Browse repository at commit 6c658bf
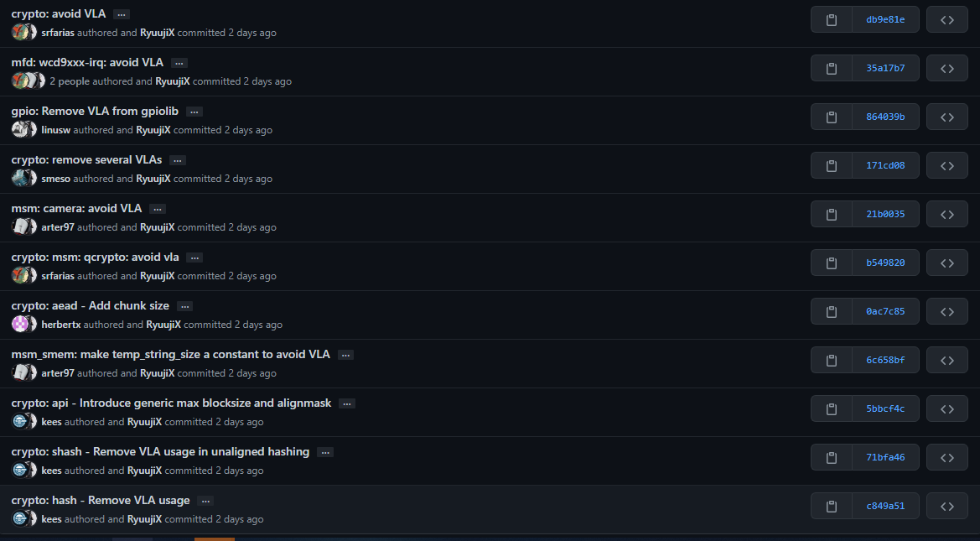The height and width of the screenshot is (541, 980). click(946, 361)
